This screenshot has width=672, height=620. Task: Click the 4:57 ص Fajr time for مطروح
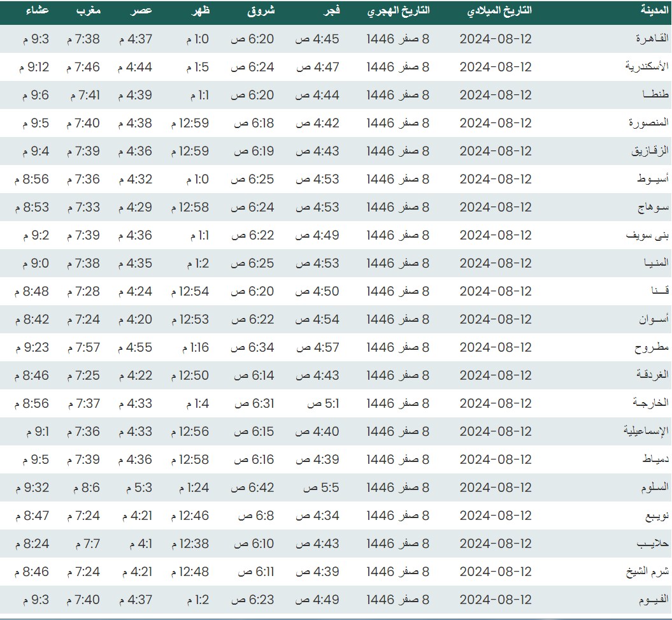click(x=317, y=347)
